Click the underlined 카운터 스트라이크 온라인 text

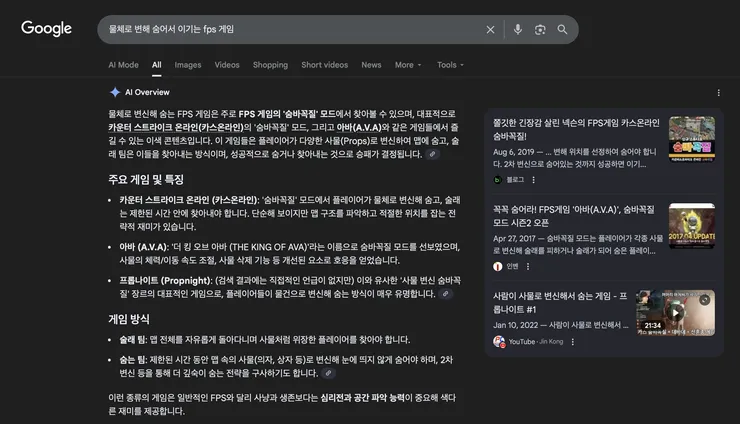(177, 127)
